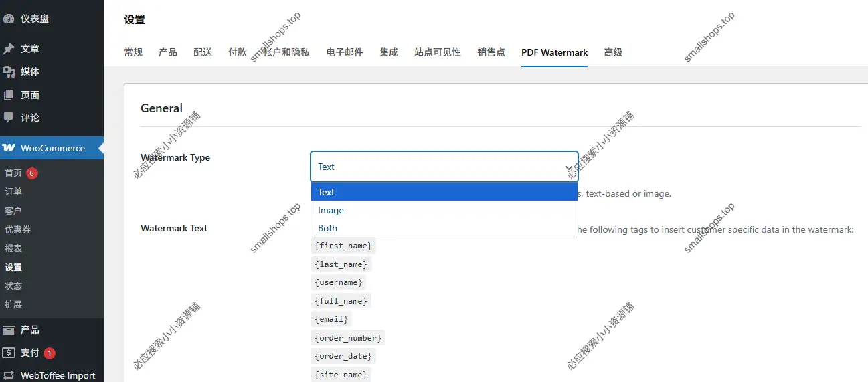The image size is (868, 382).
Task: Click the {last_name} tag
Action: (x=341, y=264)
